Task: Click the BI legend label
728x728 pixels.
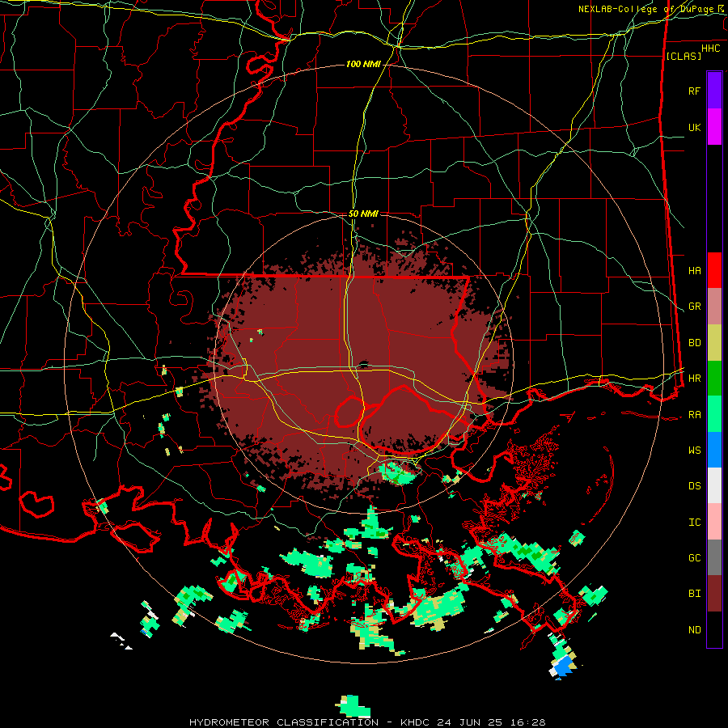Action: (x=694, y=594)
